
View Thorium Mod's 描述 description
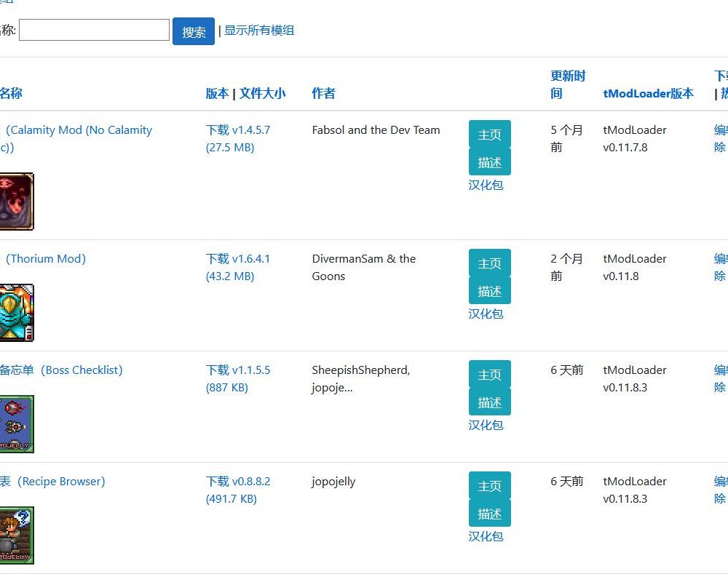pyautogui.click(x=489, y=290)
